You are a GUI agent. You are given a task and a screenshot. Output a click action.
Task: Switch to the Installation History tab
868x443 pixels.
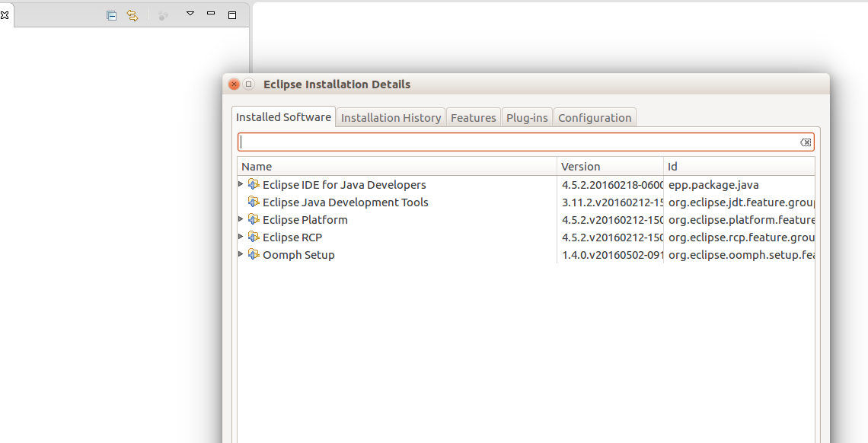click(391, 118)
